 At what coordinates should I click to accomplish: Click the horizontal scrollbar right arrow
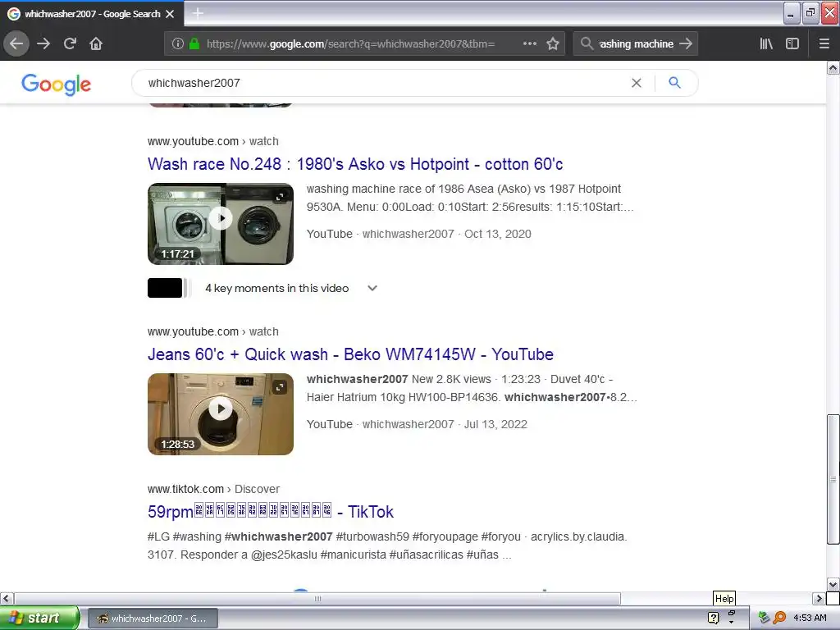(819, 598)
